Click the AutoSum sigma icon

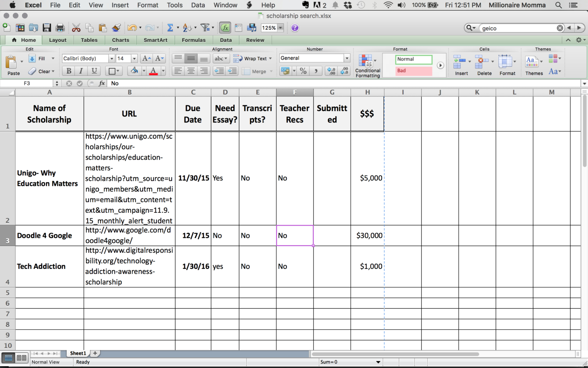pyautogui.click(x=170, y=28)
